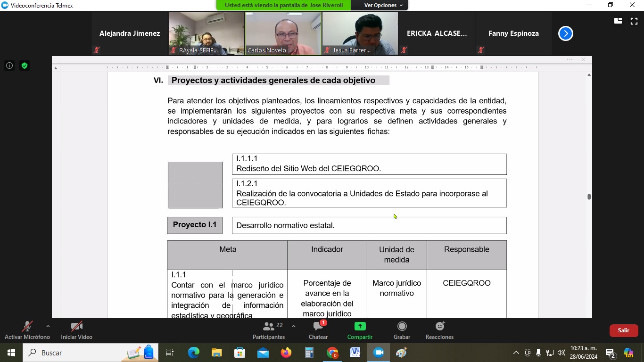The width and height of the screenshot is (644, 362).
Task: Click the green encryption shield icon
Action: coord(25,66)
